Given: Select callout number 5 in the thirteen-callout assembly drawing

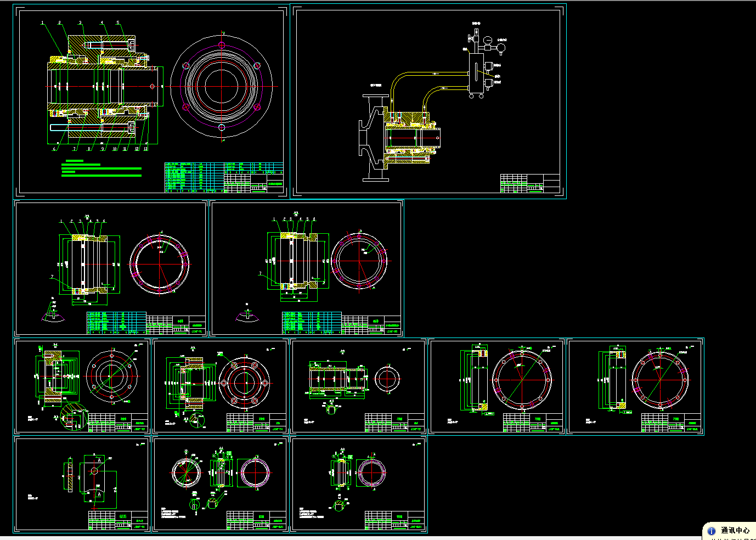Looking at the screenshot, I should tap(117, 23).
